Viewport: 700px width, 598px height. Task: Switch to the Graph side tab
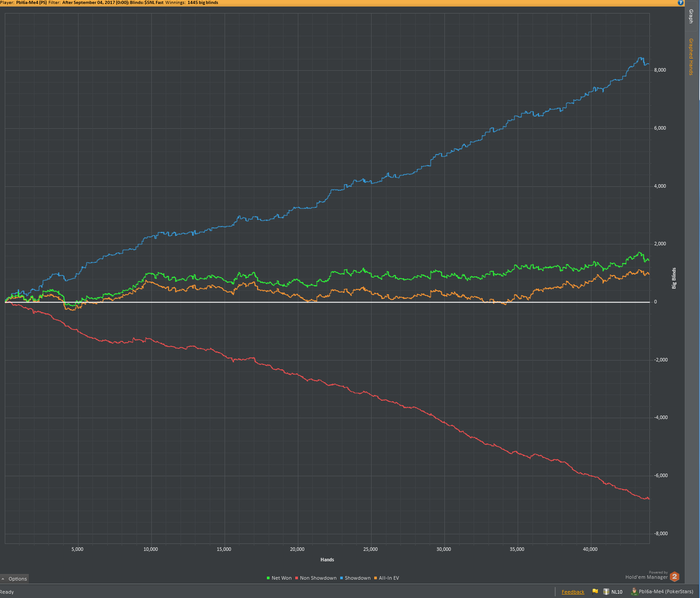click(x=691, y=17)
